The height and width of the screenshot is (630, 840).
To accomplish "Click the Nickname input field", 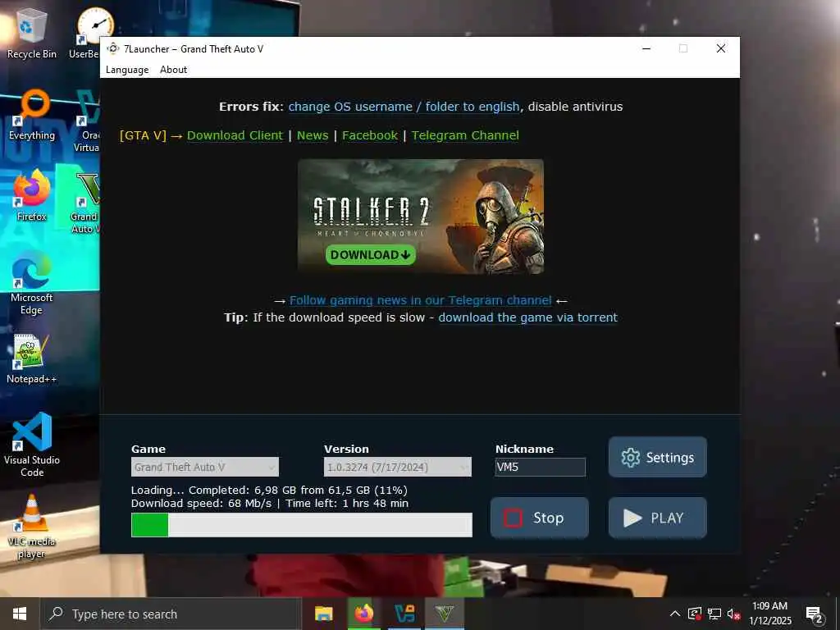I will [540, 467].
